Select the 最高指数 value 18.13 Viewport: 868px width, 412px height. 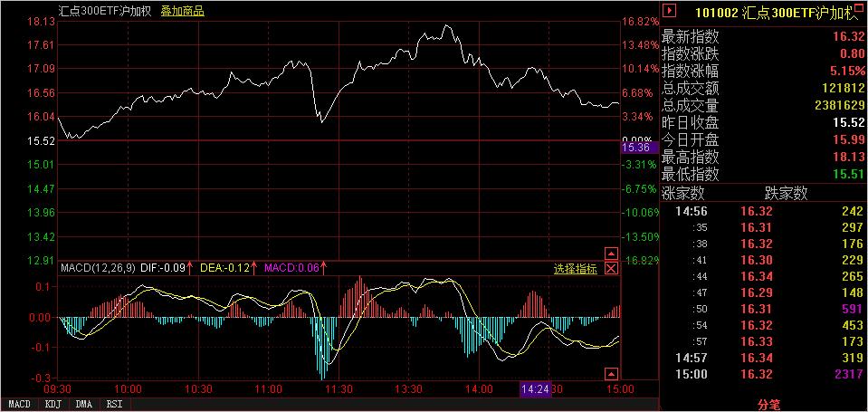click(x=849, y=158)
